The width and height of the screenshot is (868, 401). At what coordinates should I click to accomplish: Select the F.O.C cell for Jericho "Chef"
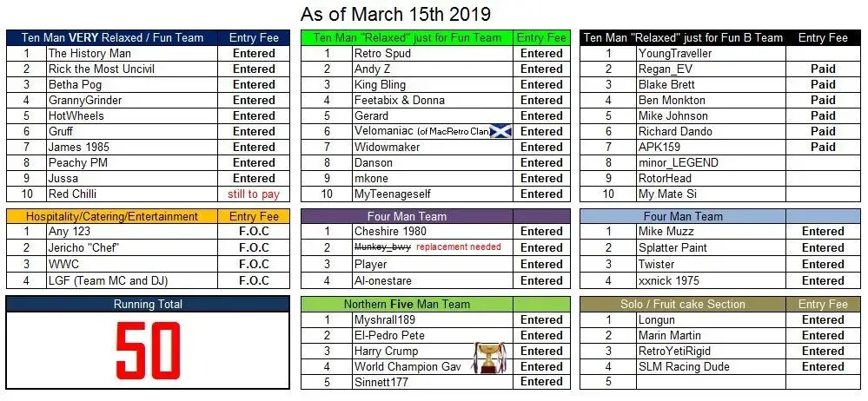pyautogui.click(x=254, y=247)
